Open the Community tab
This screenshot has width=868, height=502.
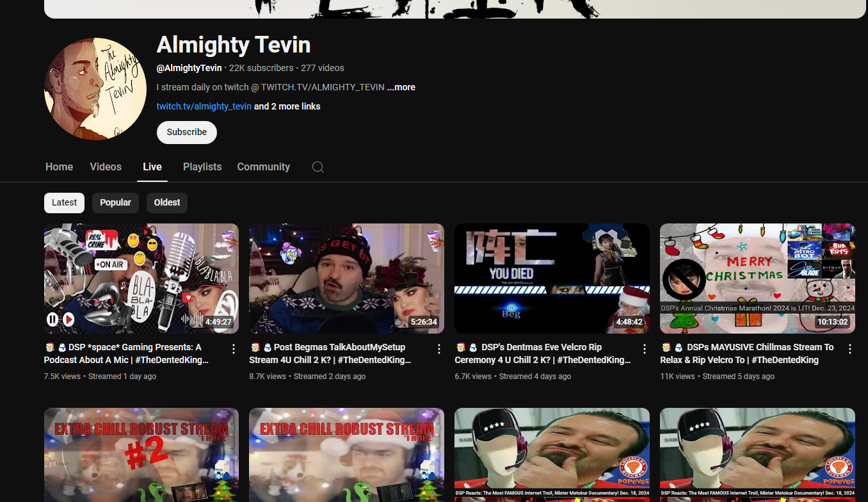click(x=264, y=166)
